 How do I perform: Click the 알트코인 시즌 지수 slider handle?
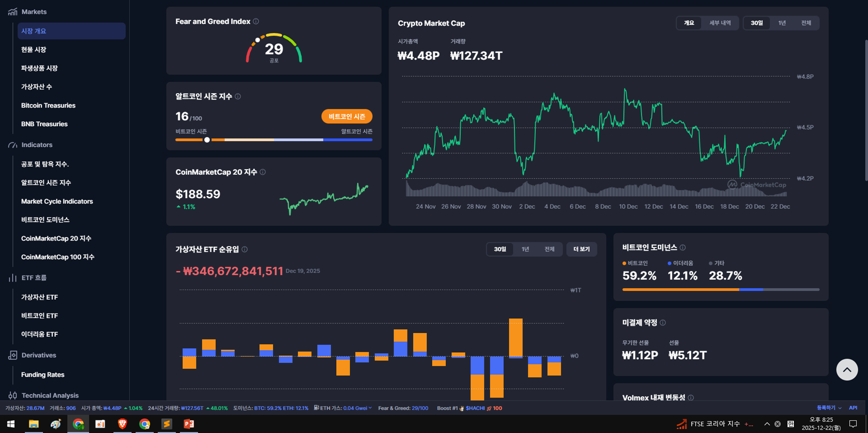click(207, 140)
